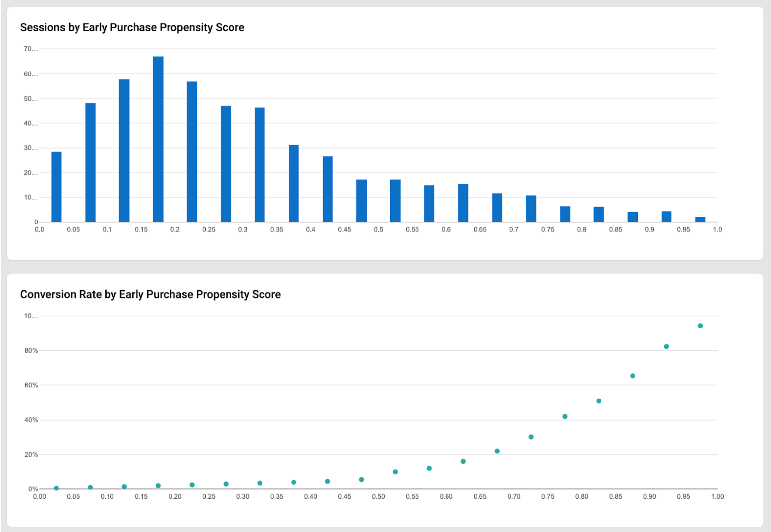Click the conversion dot between 0.85 and 0.90
This screenshot has width=771, height=532.
[x=632, y=376]
